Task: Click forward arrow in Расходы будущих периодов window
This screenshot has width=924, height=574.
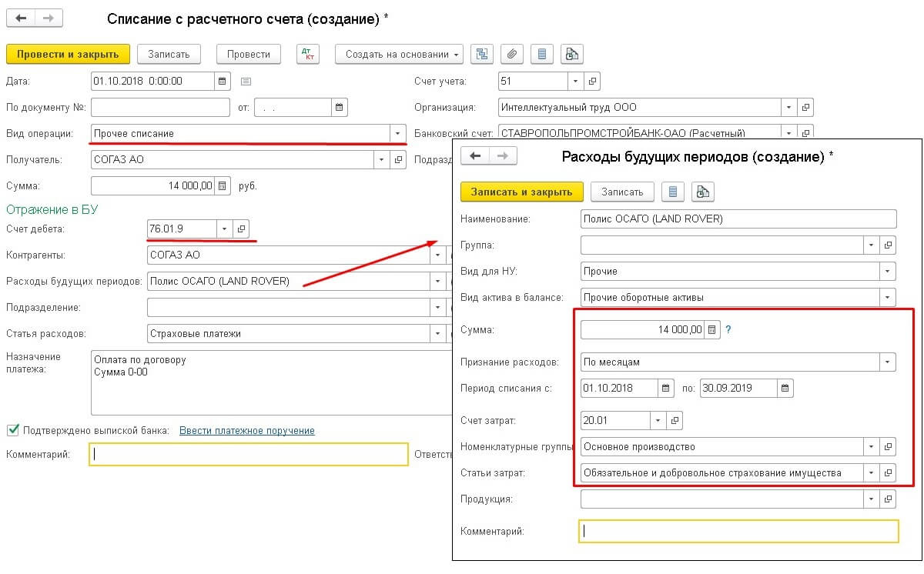Action: click(503, 155)
